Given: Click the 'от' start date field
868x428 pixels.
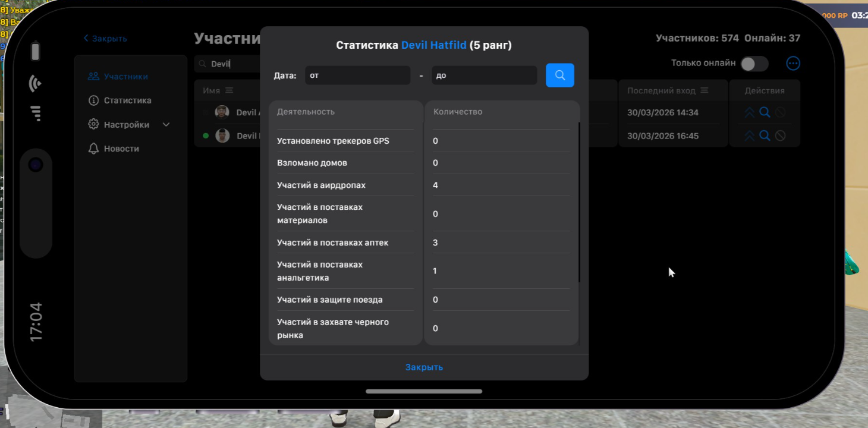Looking at the screenshot, I should point(357,75).
